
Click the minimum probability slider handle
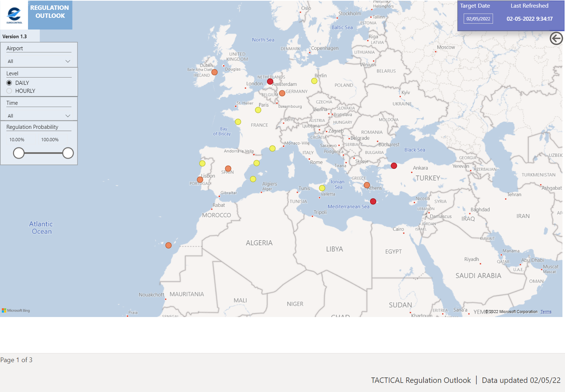coord(19,153)
